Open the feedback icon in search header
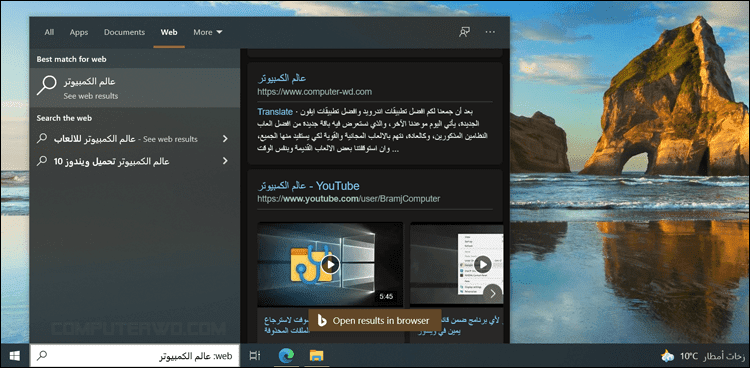Image resolution: width=750 pixels, height=368 pixels. click(464, 32)
